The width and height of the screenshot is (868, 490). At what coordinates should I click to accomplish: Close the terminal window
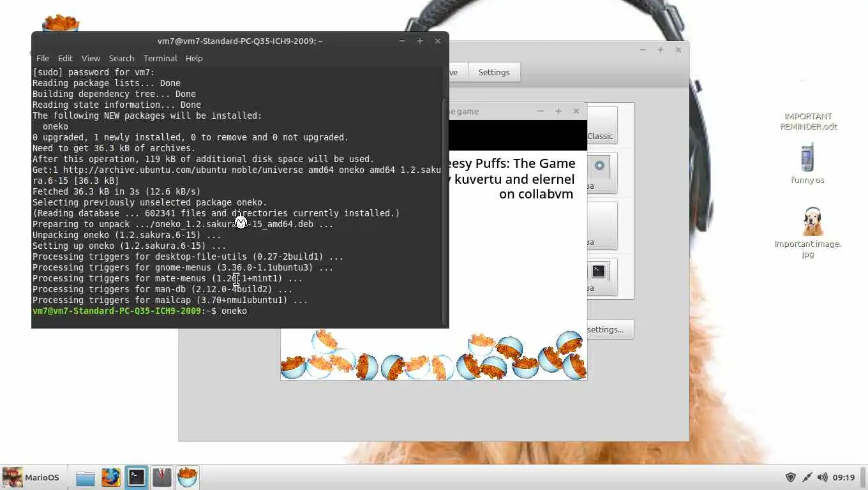point(438,41)
